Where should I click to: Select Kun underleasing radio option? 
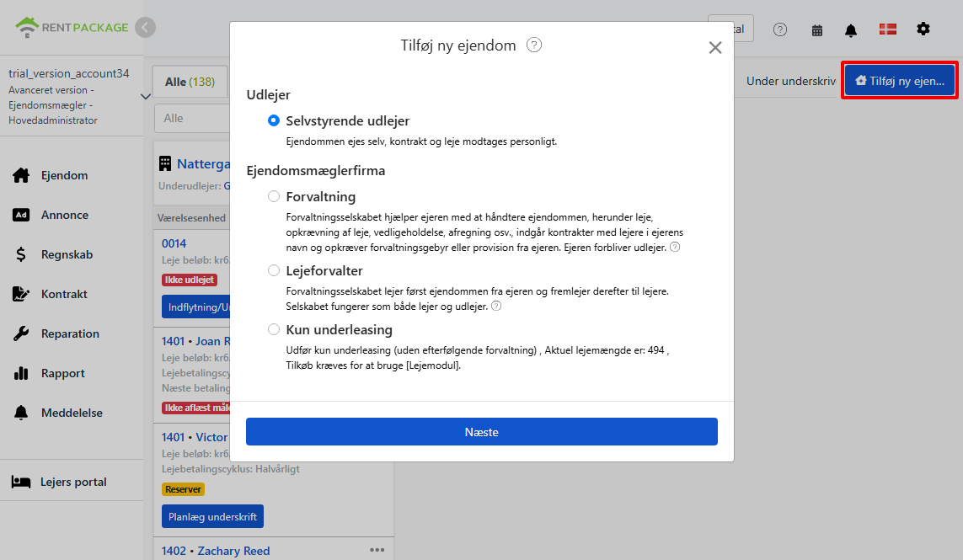point(274,329)
